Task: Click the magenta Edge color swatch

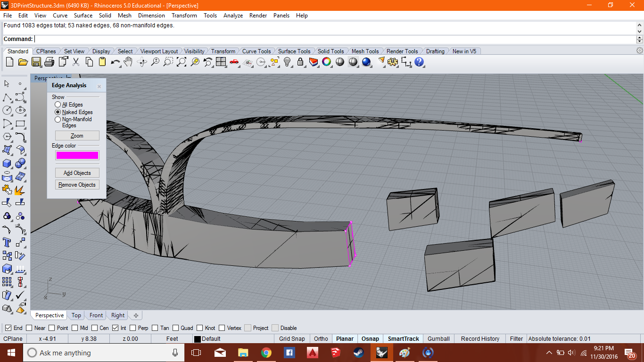Action: point(77,156)
